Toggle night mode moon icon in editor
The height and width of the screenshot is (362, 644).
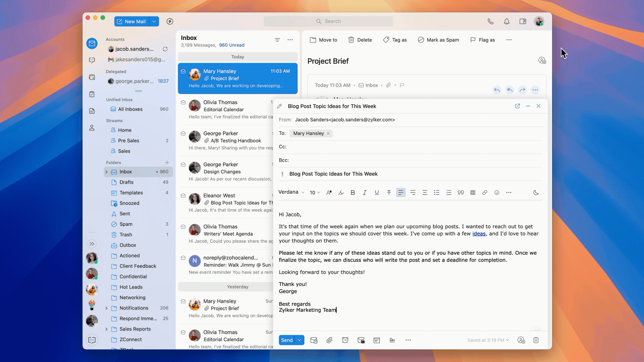(536, 192)
